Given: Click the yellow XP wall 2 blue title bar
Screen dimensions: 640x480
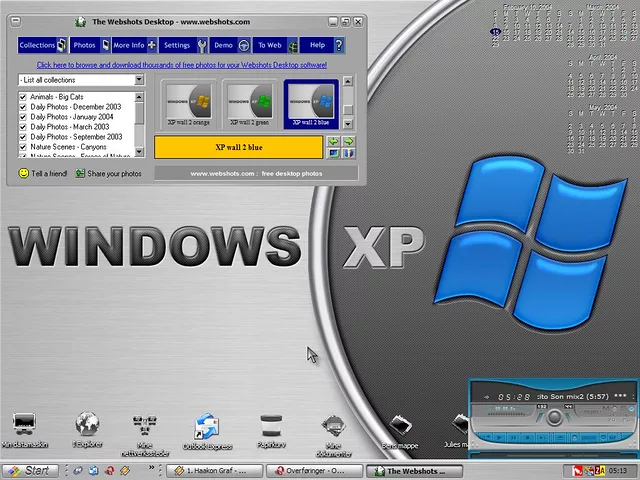Looking at the screenshot, I should pos(239,147).
